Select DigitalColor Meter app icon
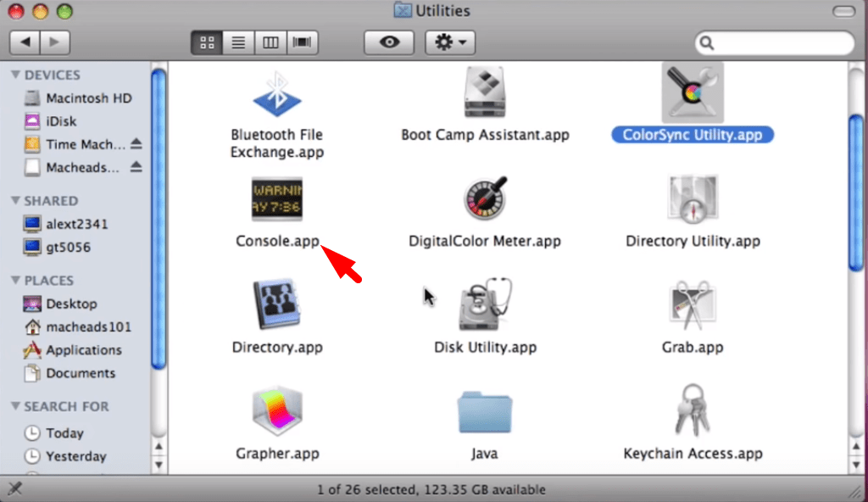Viewport: 868px width, 502px height. pyautogui.click(x=486, y=198)
